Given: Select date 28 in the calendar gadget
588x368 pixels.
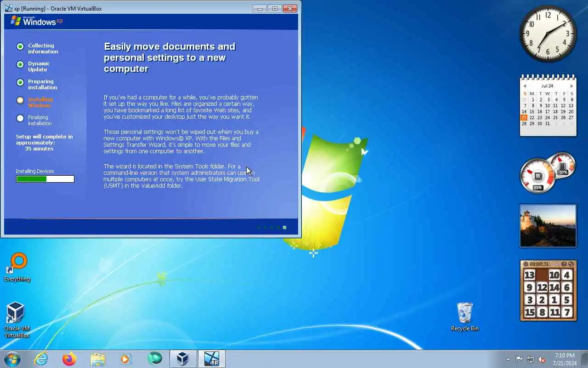Looking at the screenshot, I should tap(524, 123).
